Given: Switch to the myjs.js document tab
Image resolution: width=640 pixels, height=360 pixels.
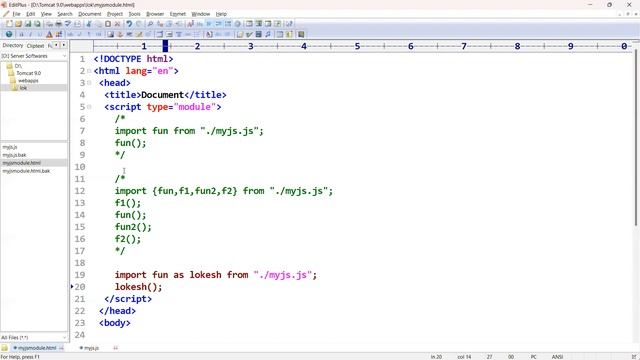Looking at the screenshot, I should [91, 348].
